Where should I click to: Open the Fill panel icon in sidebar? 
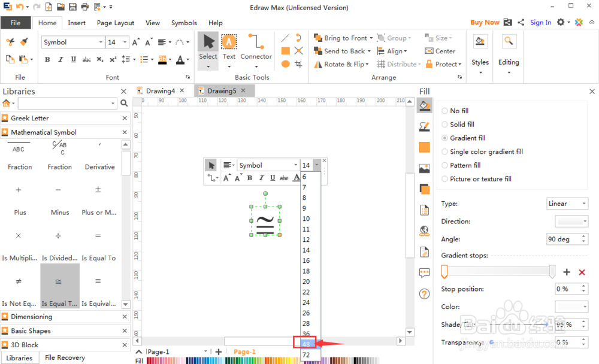pos(425,106)
